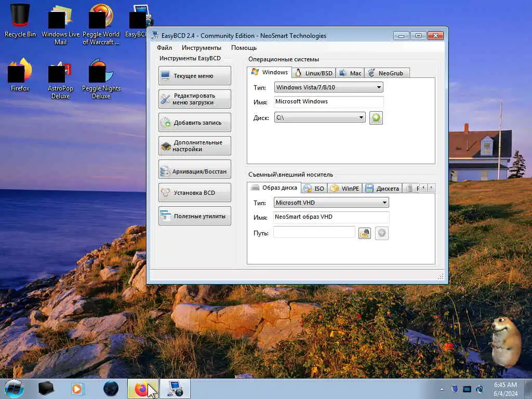The height and width of the screenshot is (399, 532).
Task: Show hidden tray icons arrow
Action: 442,389
